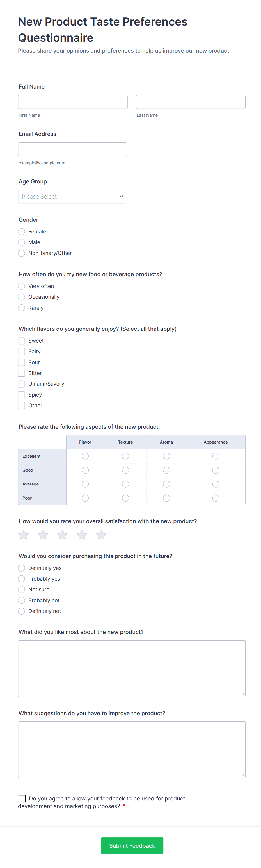Click the improvement suggestions text area
Image resolution: width=261 pixels, height=868 pixels.
pos(132,749)
